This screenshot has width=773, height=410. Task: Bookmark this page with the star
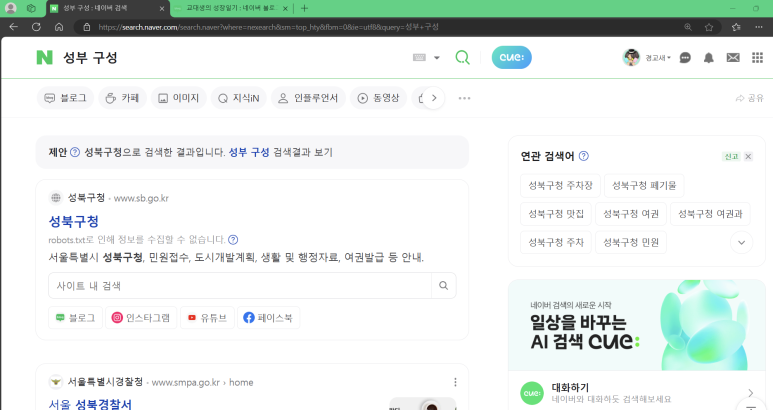(x=709, y=27)
